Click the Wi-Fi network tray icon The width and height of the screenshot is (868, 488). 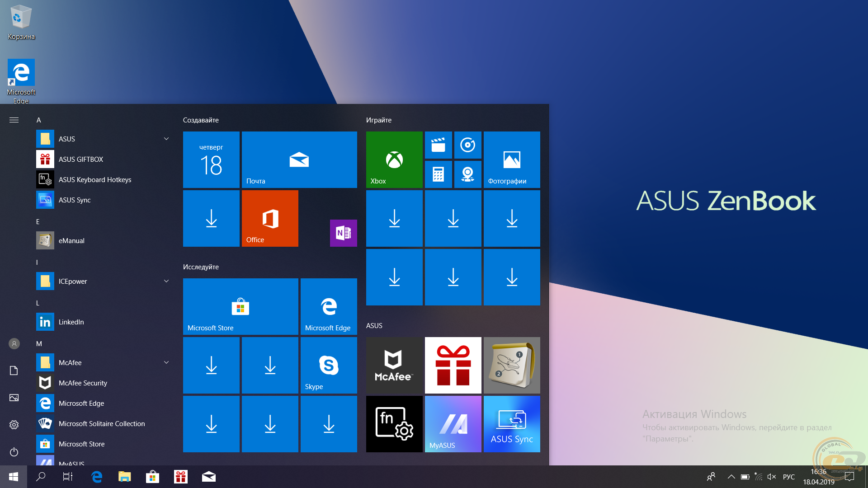(x=758, y=477)
